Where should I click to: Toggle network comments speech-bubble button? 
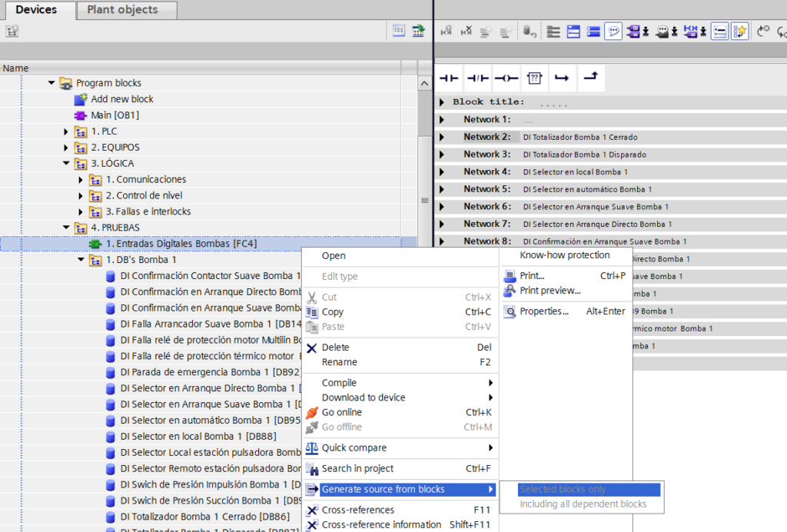coord(613,32)
